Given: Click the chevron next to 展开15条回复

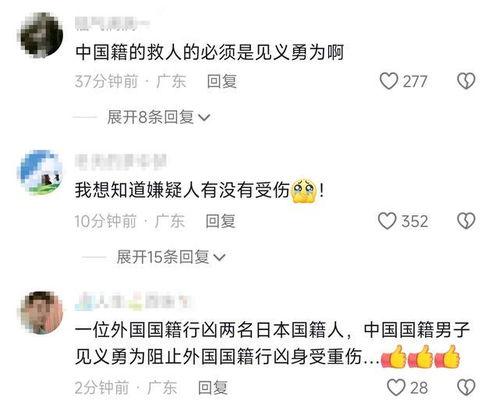Looking at the screenshot, I should pos(219,257).
